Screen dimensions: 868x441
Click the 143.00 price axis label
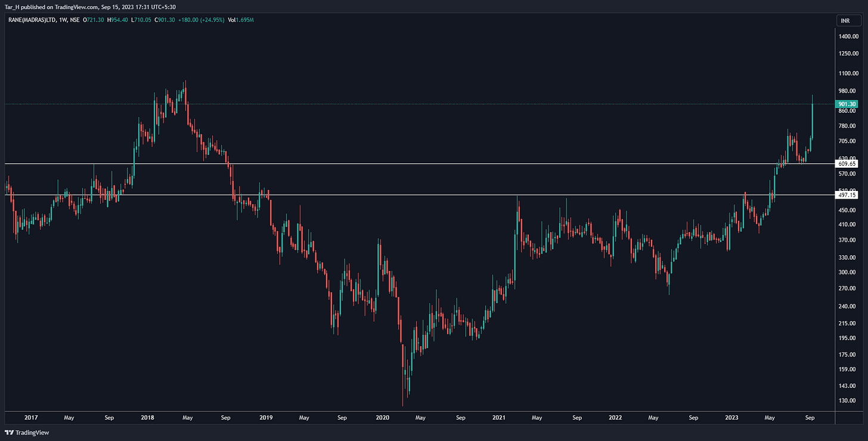pyautogui.click(x=848, y=385)
